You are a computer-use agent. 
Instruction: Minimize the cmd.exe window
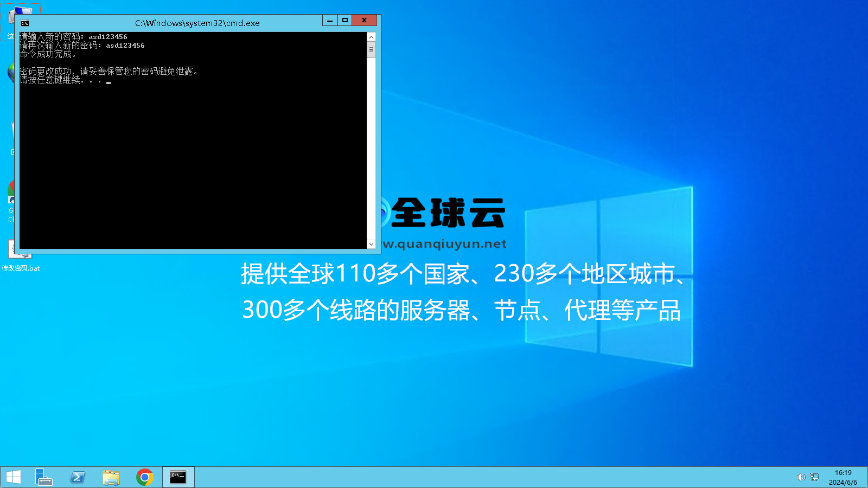pyautogui.click(x=330, y=21)
